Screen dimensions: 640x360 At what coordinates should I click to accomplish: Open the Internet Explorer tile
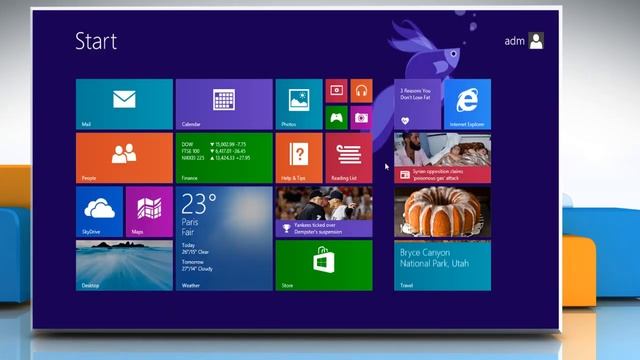[467, 104]
